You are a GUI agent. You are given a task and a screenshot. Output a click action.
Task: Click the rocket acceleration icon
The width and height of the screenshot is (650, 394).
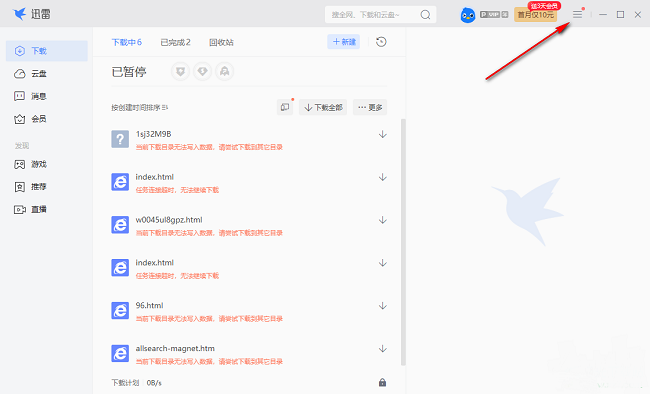pyautogui.click(x=224, y=72)
